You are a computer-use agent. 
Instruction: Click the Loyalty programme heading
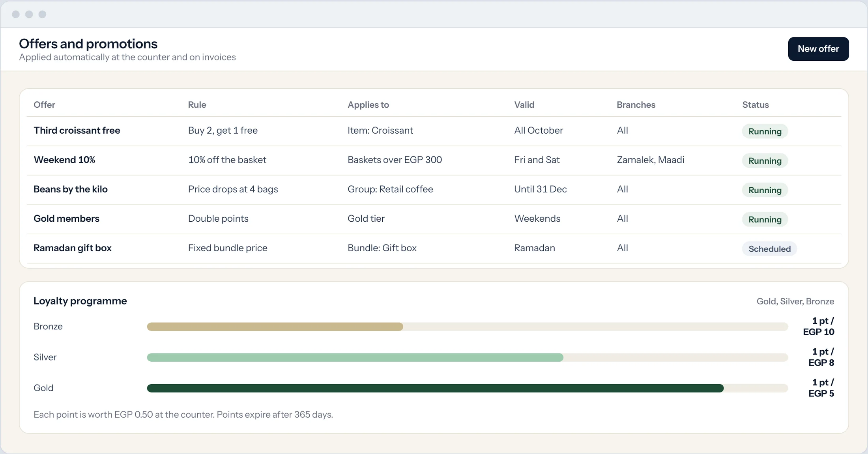pos(80,301)
